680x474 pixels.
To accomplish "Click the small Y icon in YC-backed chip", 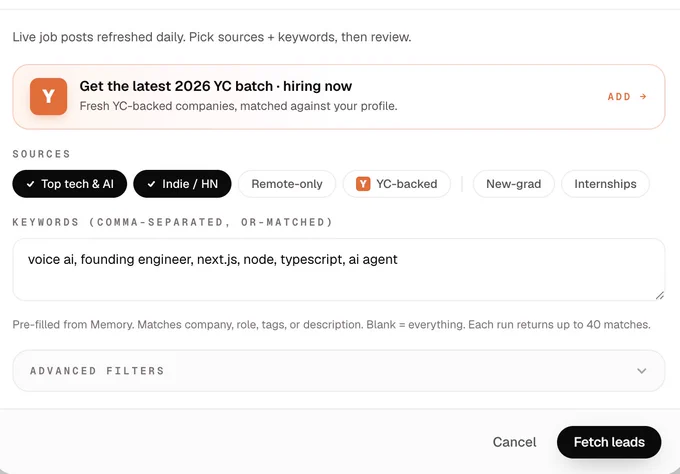I will click(x=363, y=184).
